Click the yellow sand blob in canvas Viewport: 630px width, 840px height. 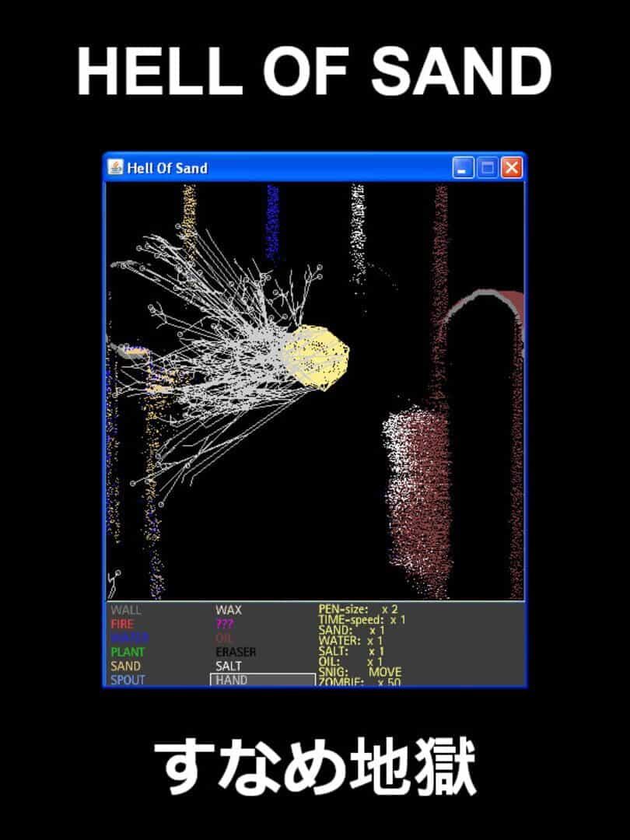click(316, 356)
